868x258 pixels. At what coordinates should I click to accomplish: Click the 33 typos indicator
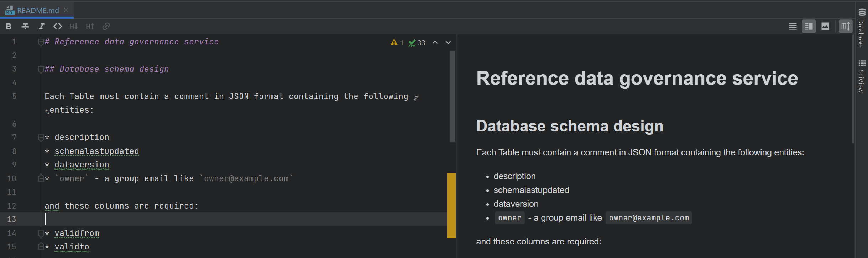pyautogui.click(x=417, y=43)
